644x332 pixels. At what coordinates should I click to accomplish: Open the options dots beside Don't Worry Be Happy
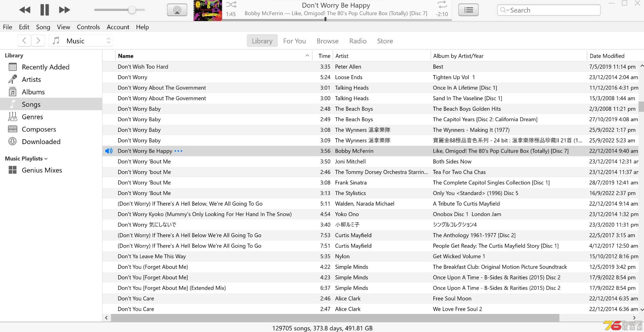click(178, 151)
